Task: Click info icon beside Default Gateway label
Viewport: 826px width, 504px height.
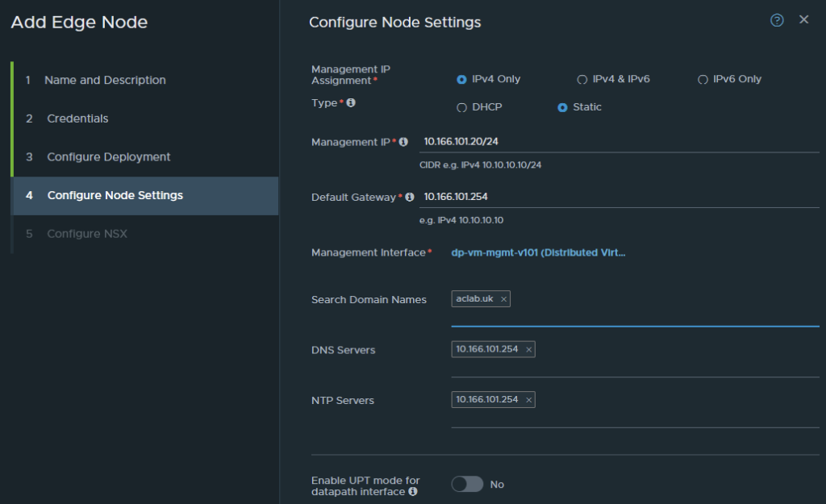Action: coord(409,197)
